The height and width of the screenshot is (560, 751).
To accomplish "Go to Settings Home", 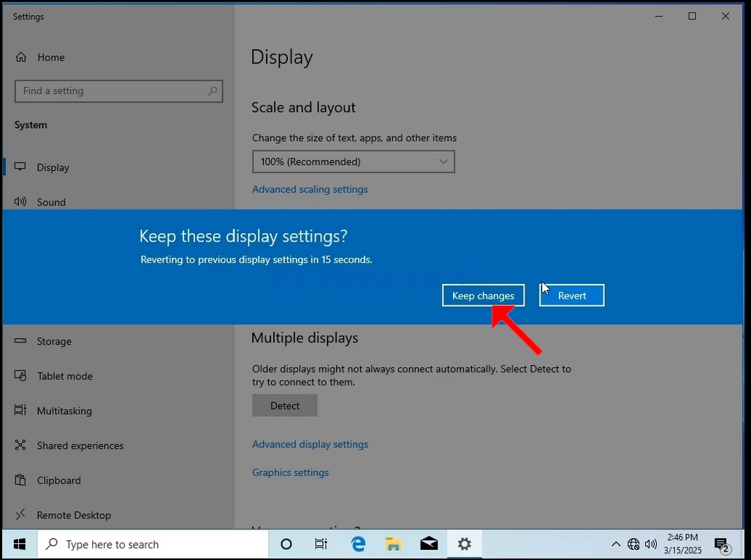I will point(50,58).
